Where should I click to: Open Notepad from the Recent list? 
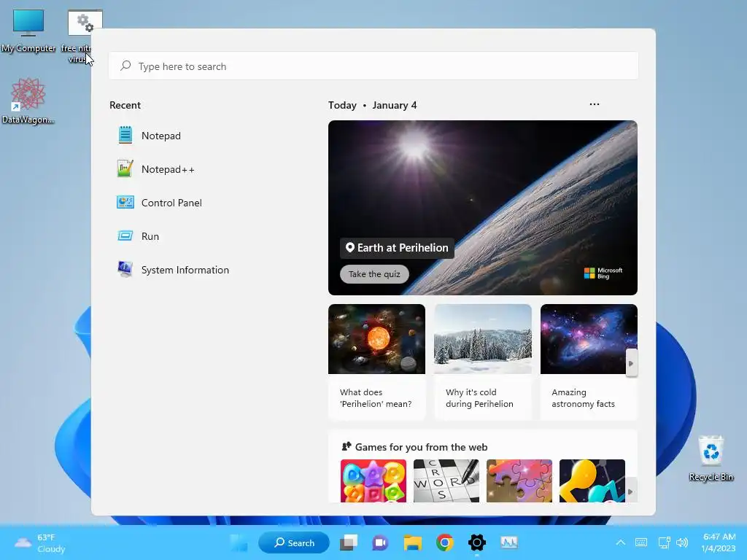click(149, 136)
